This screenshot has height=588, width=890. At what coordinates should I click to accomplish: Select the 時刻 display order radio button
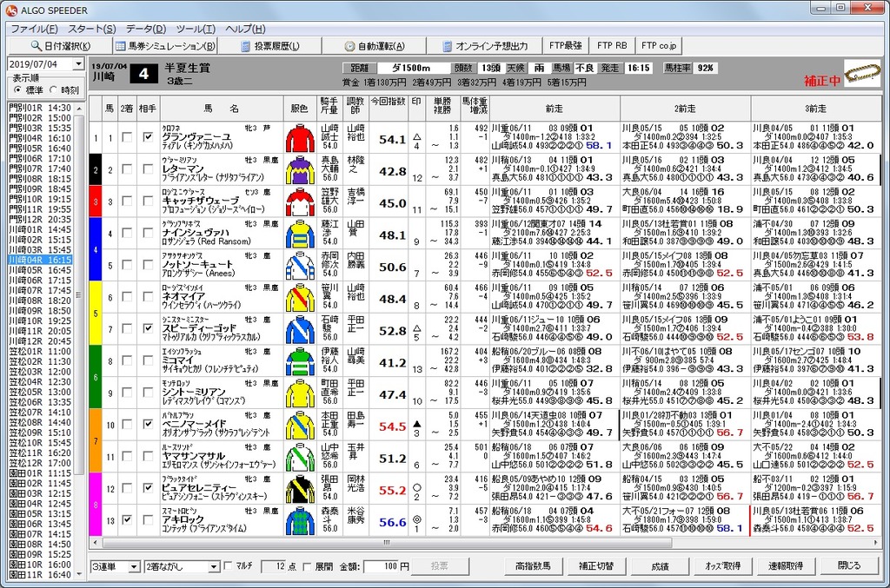[54, 89]
